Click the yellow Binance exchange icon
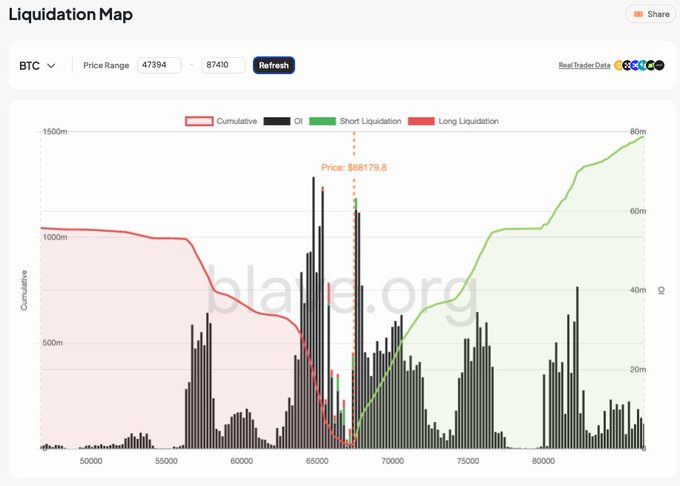This screenshot has width=680, height=486. (618, 65)
